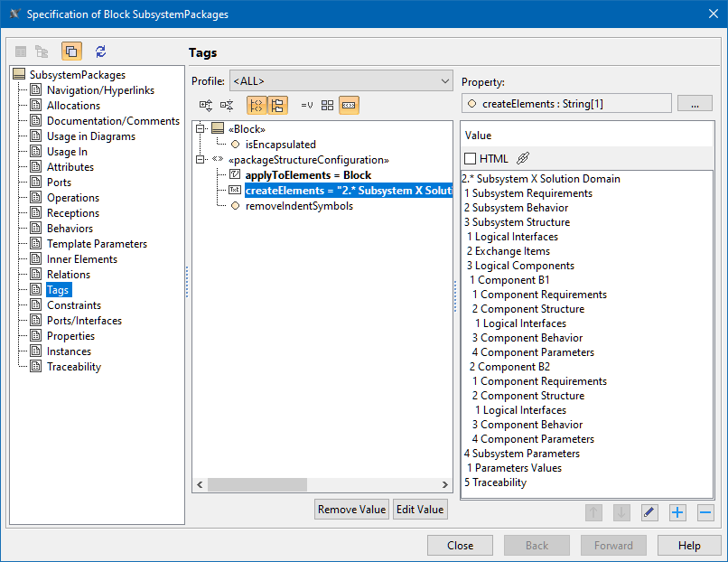The image size is (728, 562).
Task: Open the Traceability section in sidebar
Action: click(x=74, y=367)
